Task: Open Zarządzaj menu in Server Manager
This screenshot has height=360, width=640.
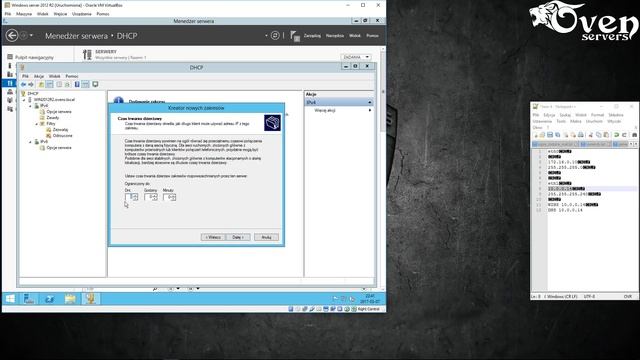Action: [312, 36]
